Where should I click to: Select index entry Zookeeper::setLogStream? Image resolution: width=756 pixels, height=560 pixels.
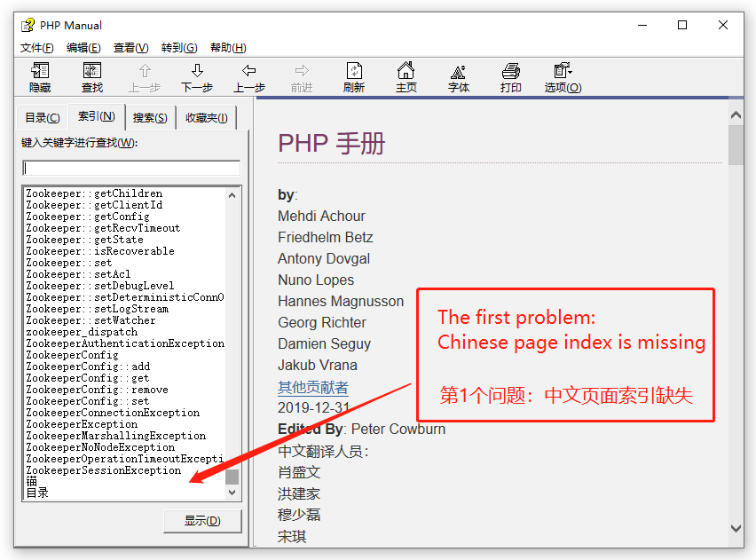pyautogui.click(x=98, y=309)
